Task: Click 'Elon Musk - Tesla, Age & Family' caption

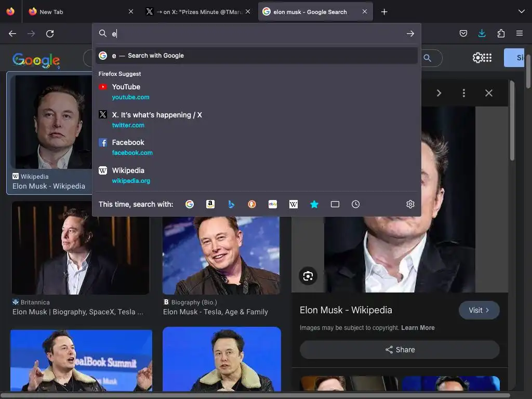Action: [x=216, y=312]
